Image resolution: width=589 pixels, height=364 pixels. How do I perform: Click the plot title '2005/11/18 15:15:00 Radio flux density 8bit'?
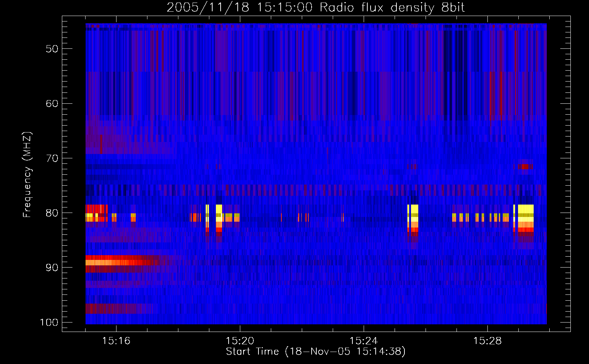pyautogui.click(x=316, y=7)
